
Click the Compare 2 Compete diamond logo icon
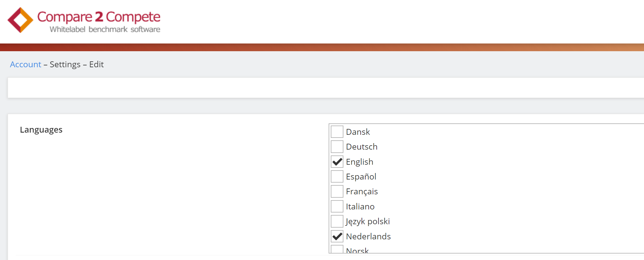pos(20,20)
